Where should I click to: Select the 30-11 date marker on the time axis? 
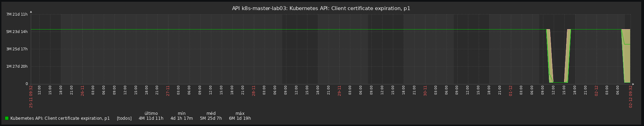pyautogui.click(x=425, y=91)
